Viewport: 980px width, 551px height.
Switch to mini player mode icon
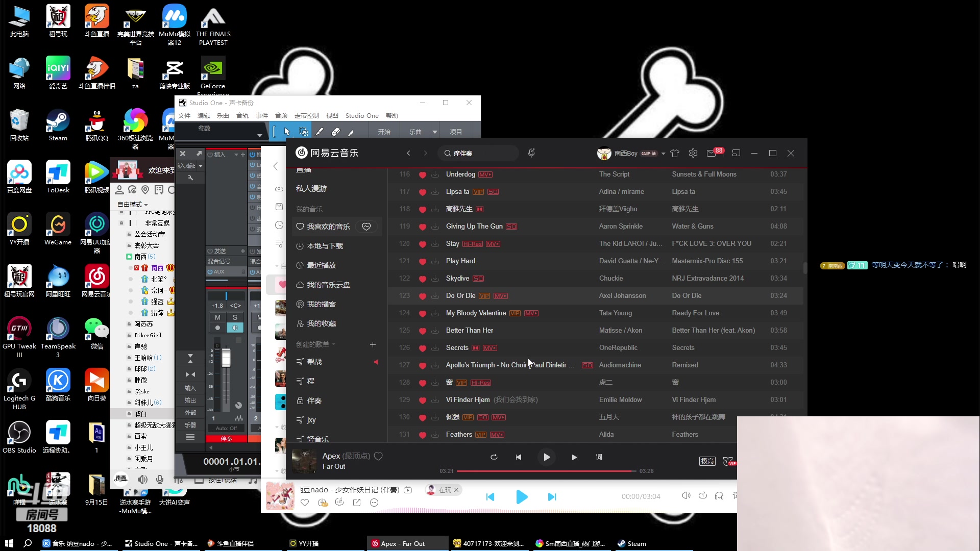coord(736,153)
